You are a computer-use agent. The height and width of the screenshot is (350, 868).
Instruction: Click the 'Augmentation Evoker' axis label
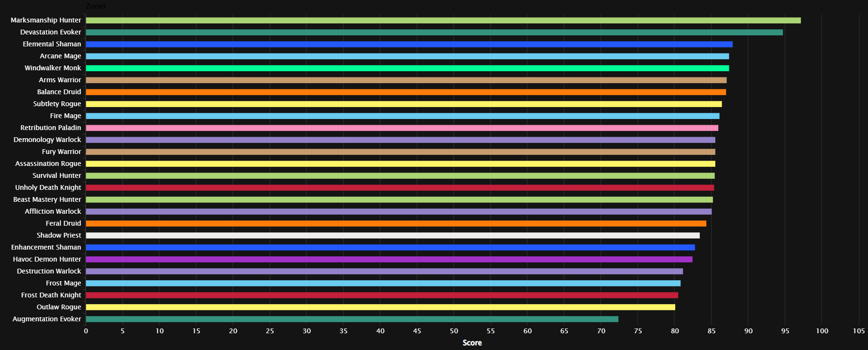coord(47,319)
